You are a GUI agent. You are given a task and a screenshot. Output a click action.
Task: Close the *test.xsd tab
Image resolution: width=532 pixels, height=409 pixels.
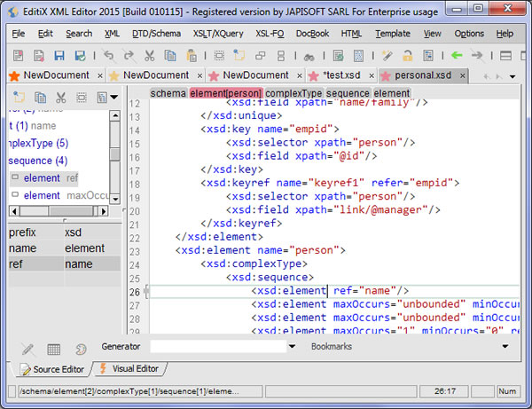(372, 76)
